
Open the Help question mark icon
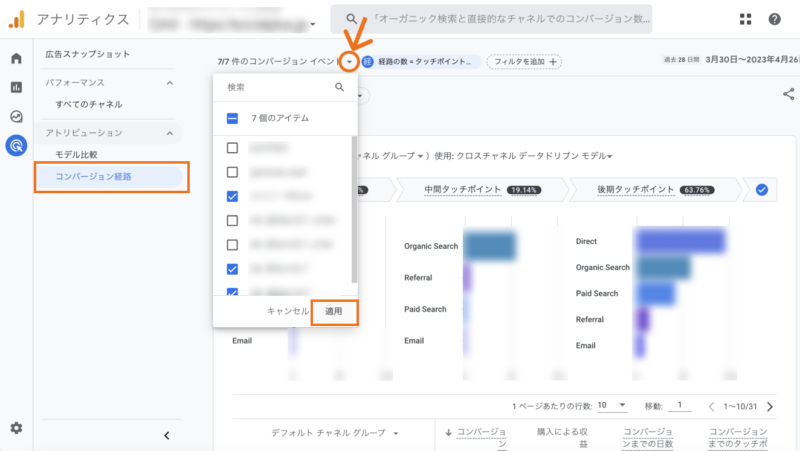point(774,19)
